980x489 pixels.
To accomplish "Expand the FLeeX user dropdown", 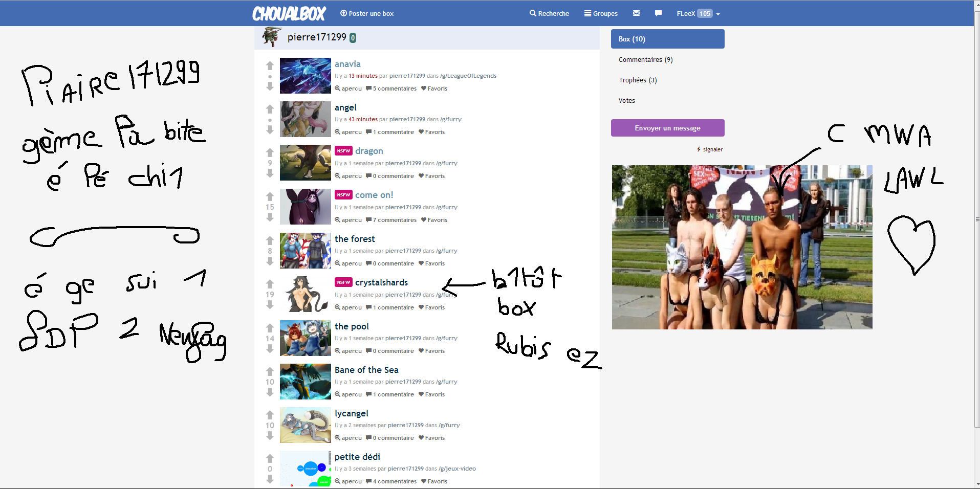I will [698, 14].
